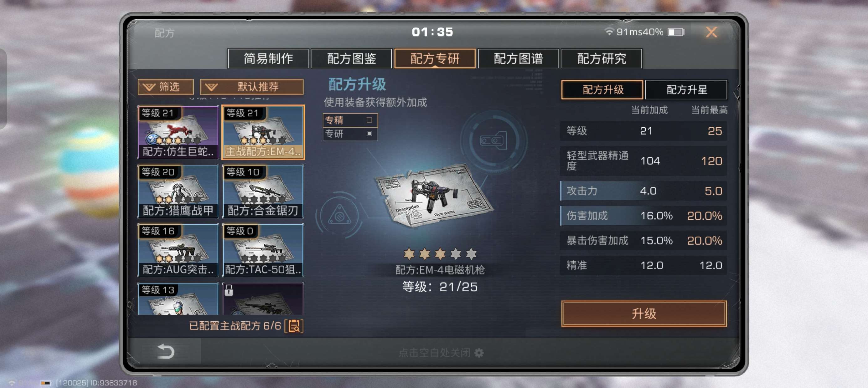Toggle the 专精 checkbox

[x=369, y=120]
